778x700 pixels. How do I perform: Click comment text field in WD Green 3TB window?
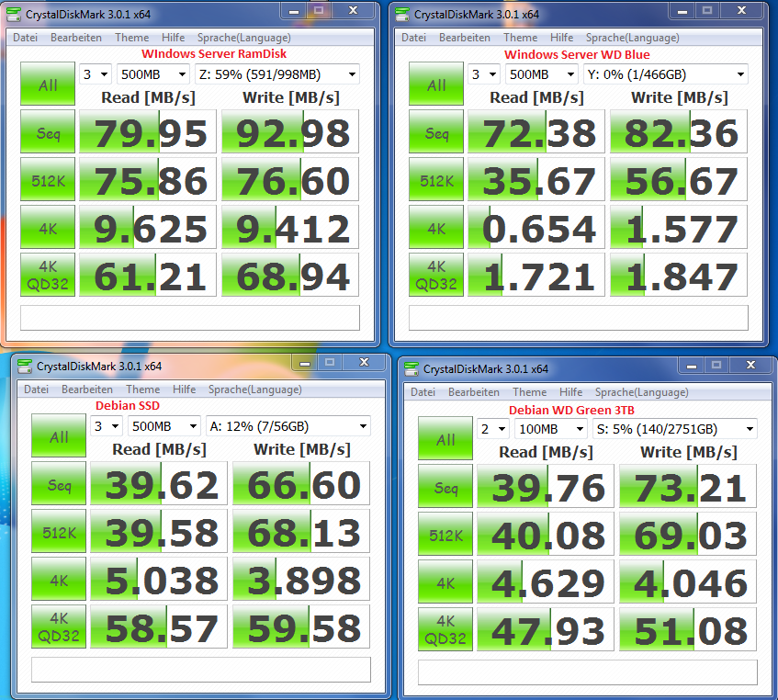(588, 672)
